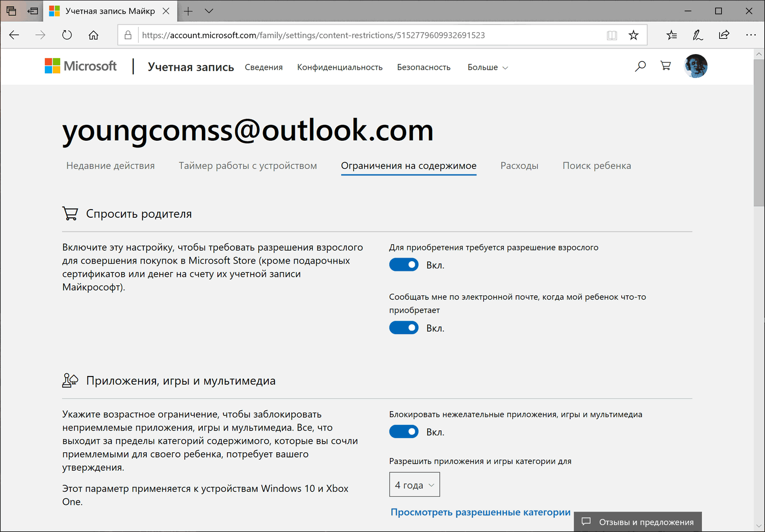Viewport: 765px width, 532px height.
Task: Expand the "Больше" navigation menu
Action: pos(488,67)
